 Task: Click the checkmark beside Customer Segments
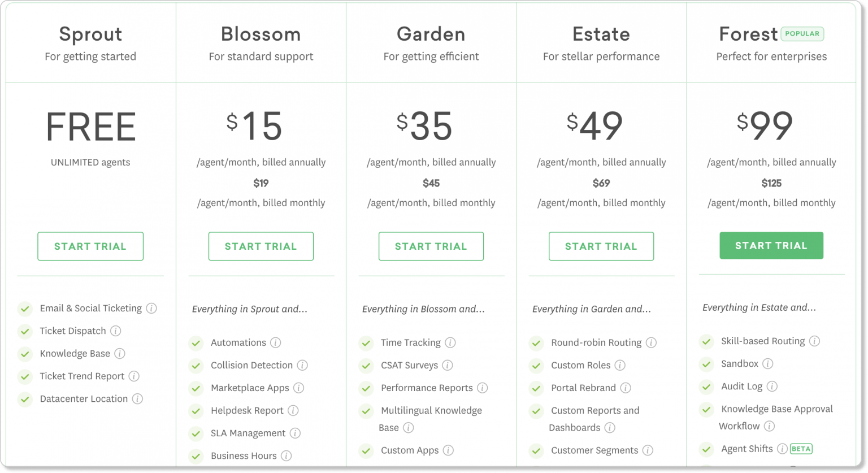536,450
